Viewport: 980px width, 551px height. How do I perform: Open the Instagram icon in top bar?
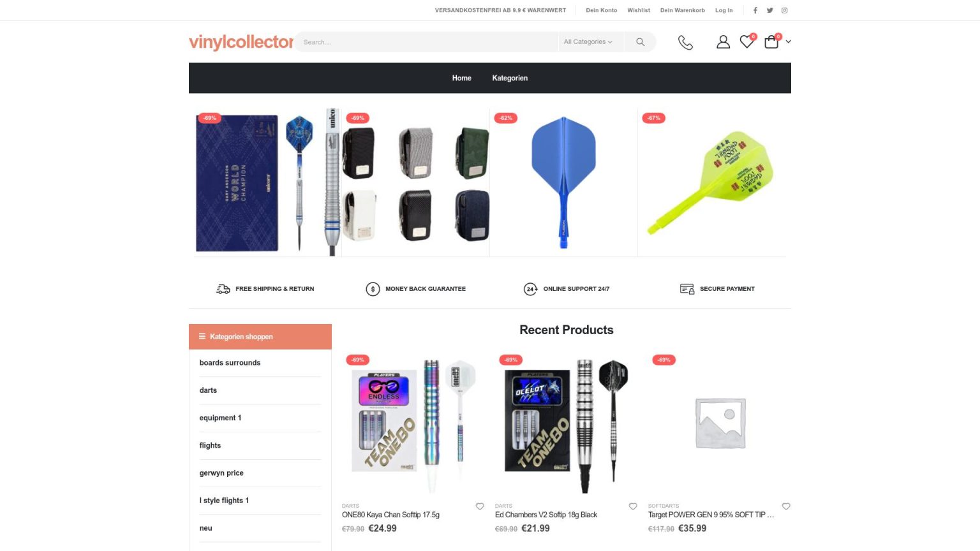(x=785, y=10)
